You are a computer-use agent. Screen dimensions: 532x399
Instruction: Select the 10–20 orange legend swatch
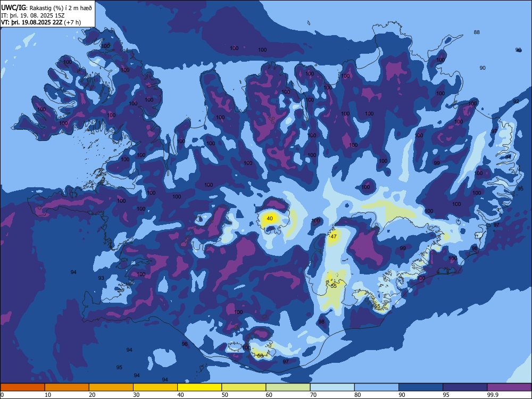pos(67,387)
